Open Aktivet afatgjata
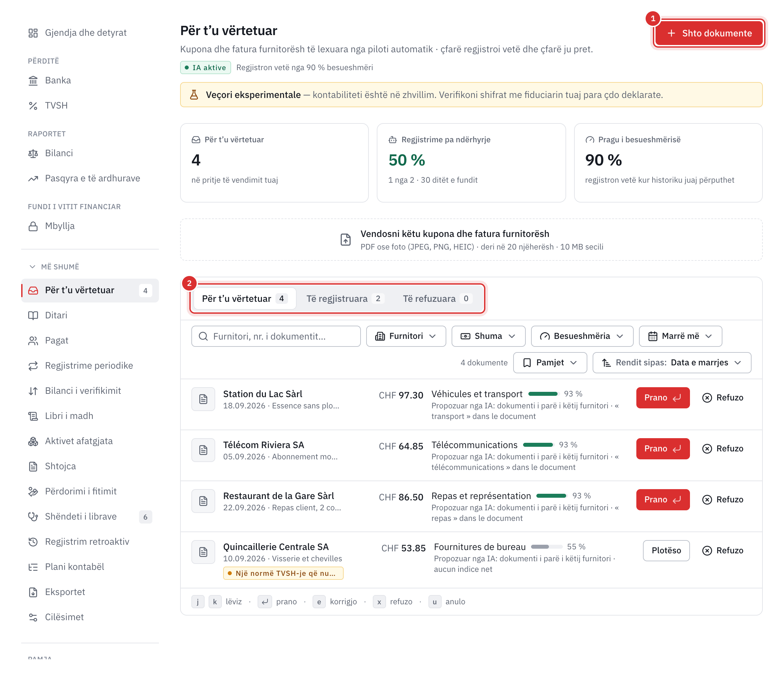Screen dimensions: 784x691 89,441
